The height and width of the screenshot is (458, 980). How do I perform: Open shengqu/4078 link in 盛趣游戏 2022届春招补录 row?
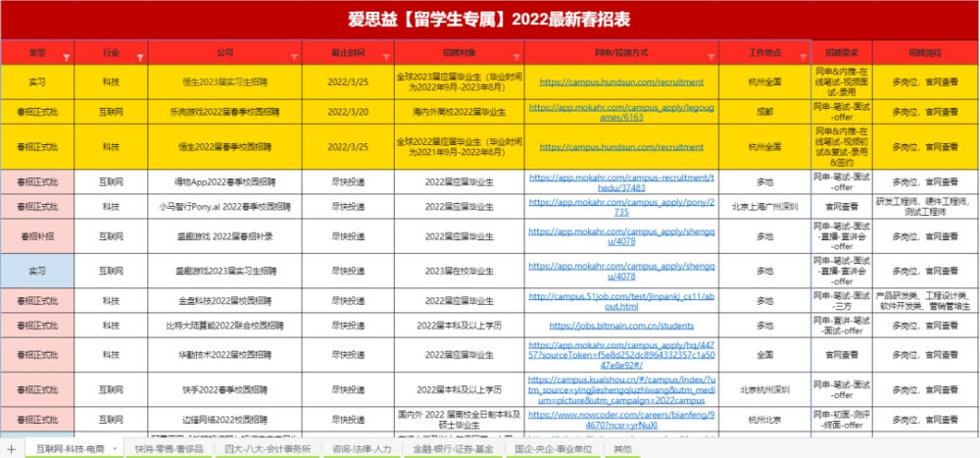click(621, 236)
